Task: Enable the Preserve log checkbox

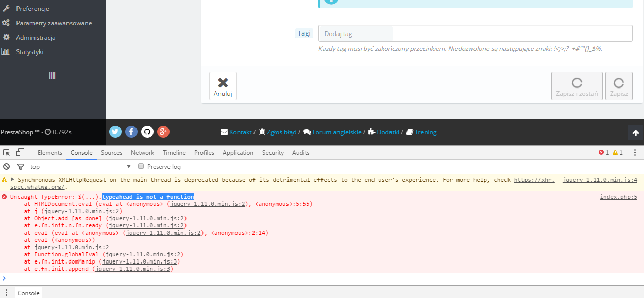Action: point(141,167)
